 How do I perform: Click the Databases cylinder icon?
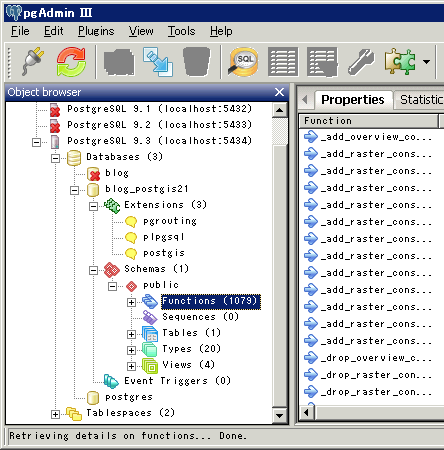(74, 158)
